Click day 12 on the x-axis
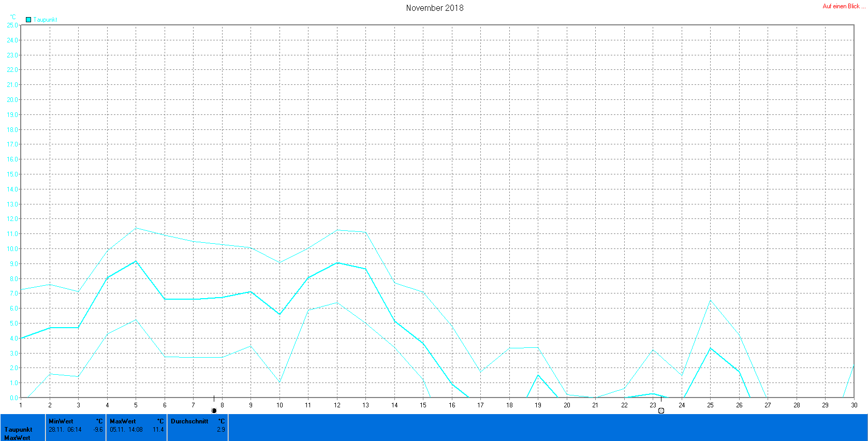This screenshot has height=441, width=868. [337, 405]
